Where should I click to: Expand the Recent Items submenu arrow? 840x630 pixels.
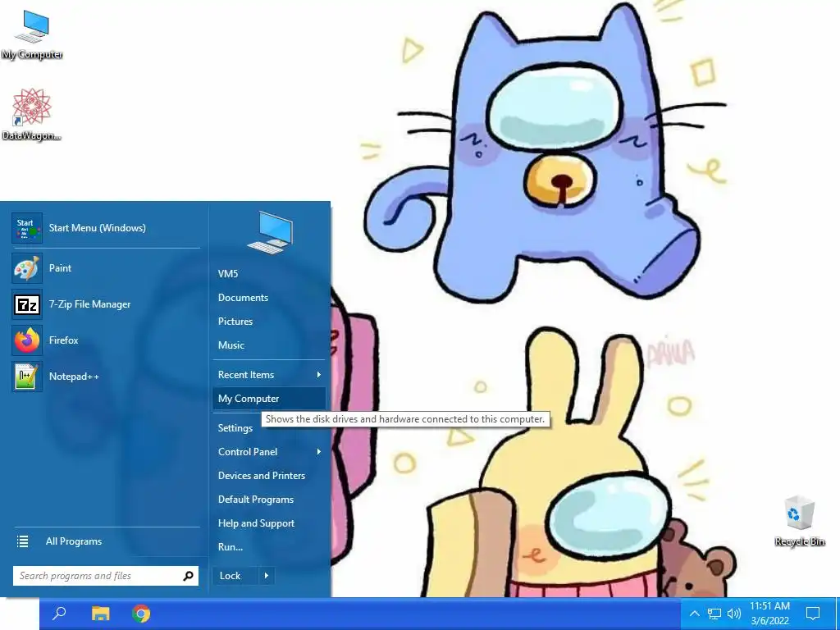click(319, 374)
